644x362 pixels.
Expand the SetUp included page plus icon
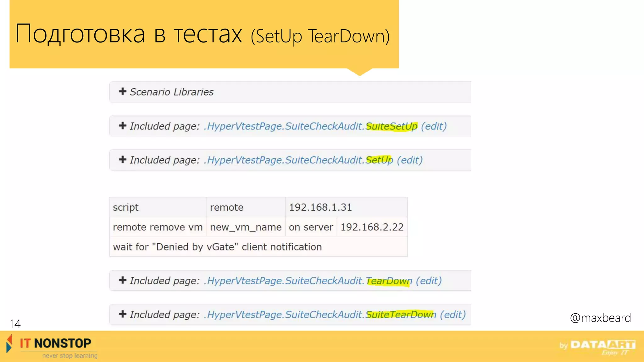tap(122, 160)
